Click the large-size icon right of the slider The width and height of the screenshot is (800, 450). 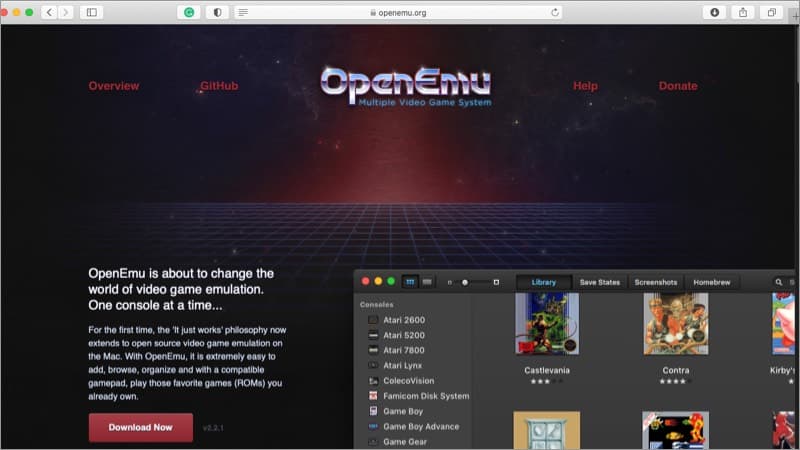click(x=496, y=282)
